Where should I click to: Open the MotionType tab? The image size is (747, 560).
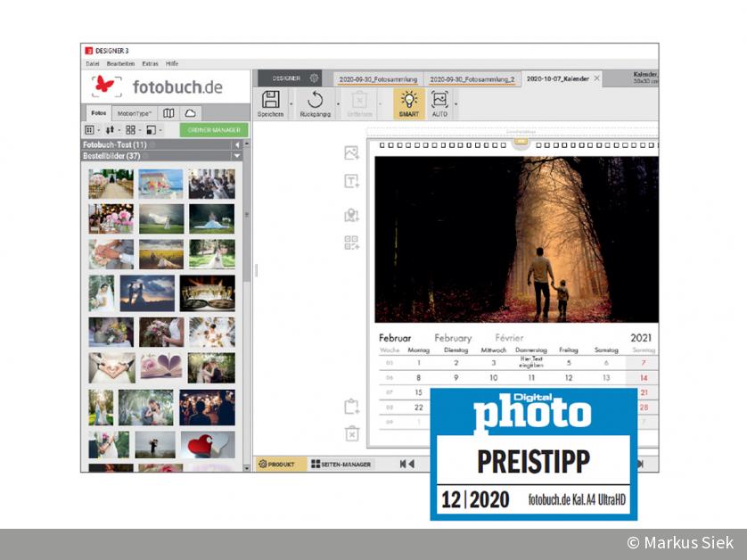(x=134, y=114)
